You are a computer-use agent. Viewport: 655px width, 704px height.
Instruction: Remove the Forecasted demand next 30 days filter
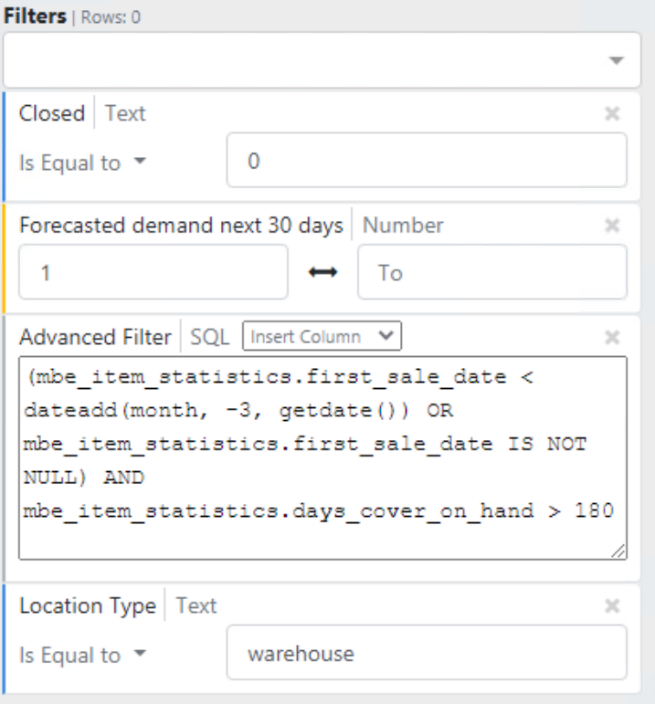612,226
